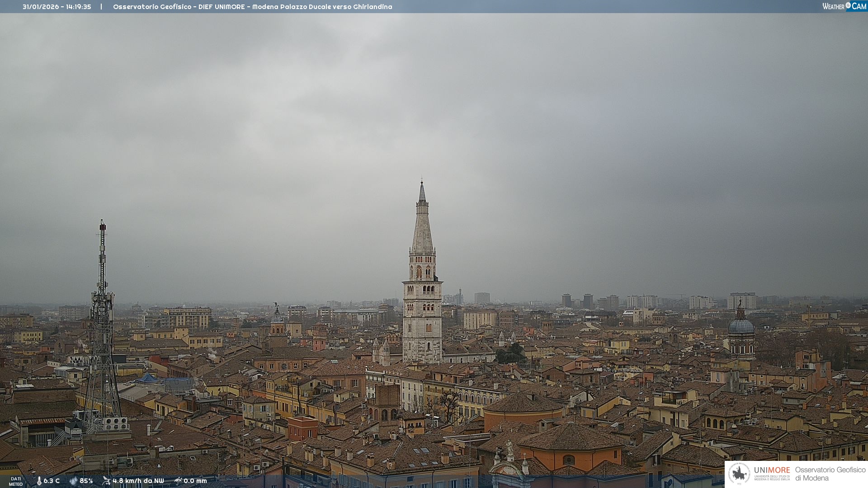Click the UNIMORE wordmark text
Image resolution: width=868 pixels, height=488 pixels.
pyautogui.click(x=772, y=470)
